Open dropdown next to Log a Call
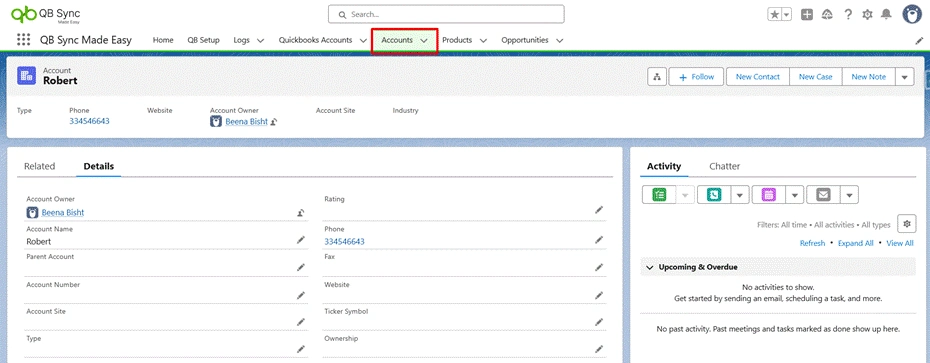 tap(740, 195)
